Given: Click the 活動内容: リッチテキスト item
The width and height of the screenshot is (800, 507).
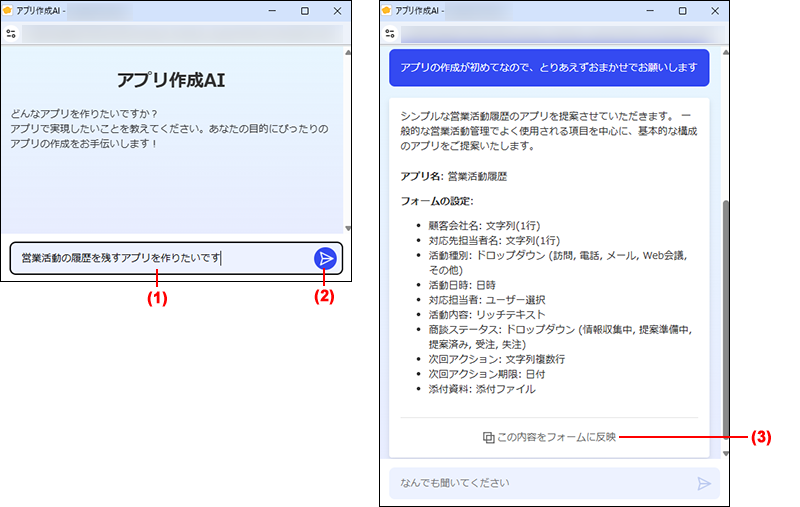Looking at the screenshot, I should (x=487, y=314).
